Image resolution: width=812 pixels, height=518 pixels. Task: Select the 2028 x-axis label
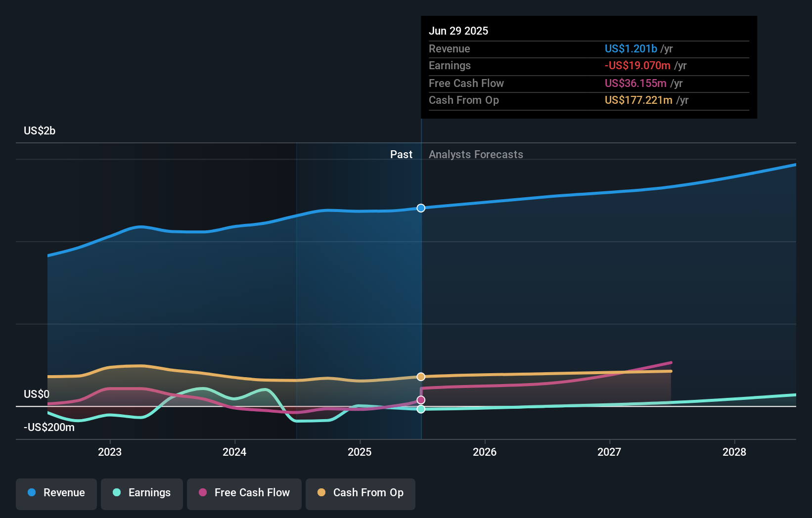[x=734, y=452]
